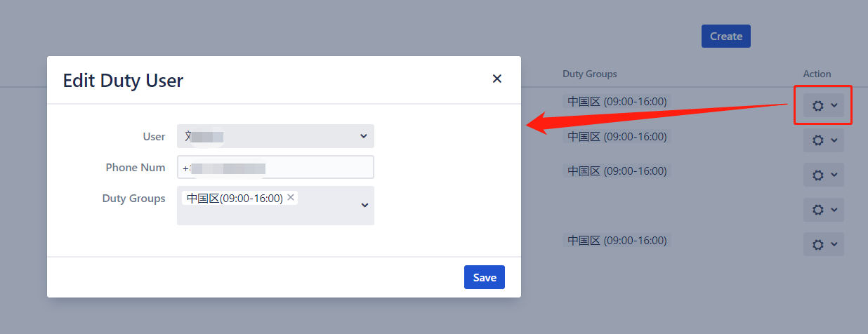Screen dimensions: 868x334
Task: Click the chevron beside first row gear
Action: coord(834,105)
